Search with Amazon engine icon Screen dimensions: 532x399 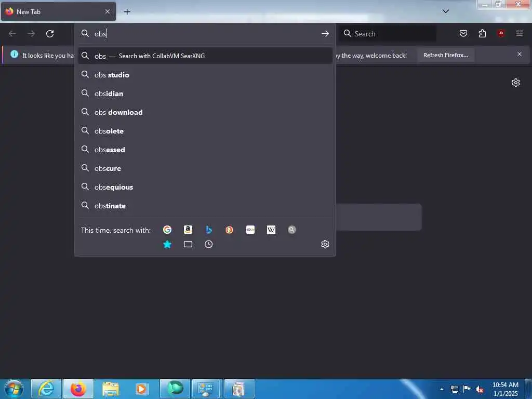pyautogui.click(x=188, y=230)
